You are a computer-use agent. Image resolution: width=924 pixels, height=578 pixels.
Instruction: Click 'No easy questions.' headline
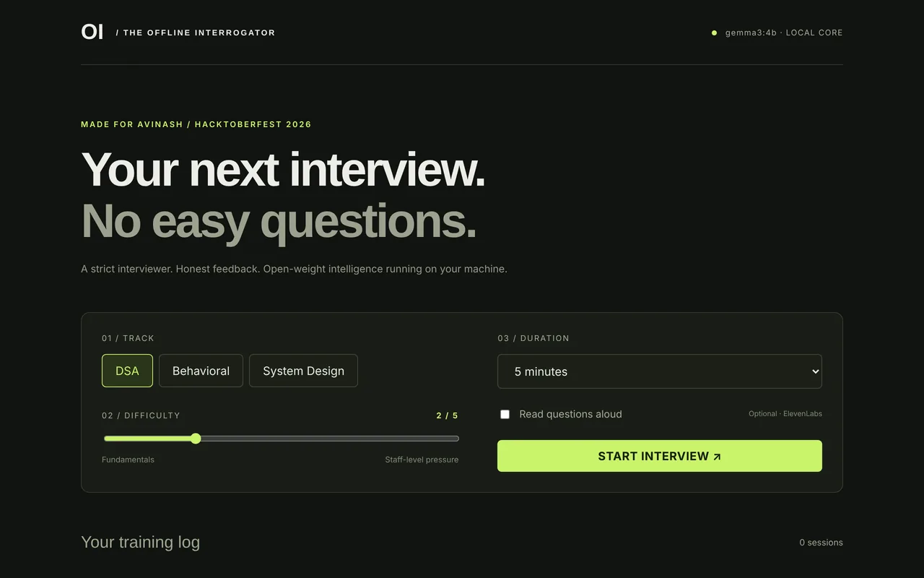pos(279,221)
